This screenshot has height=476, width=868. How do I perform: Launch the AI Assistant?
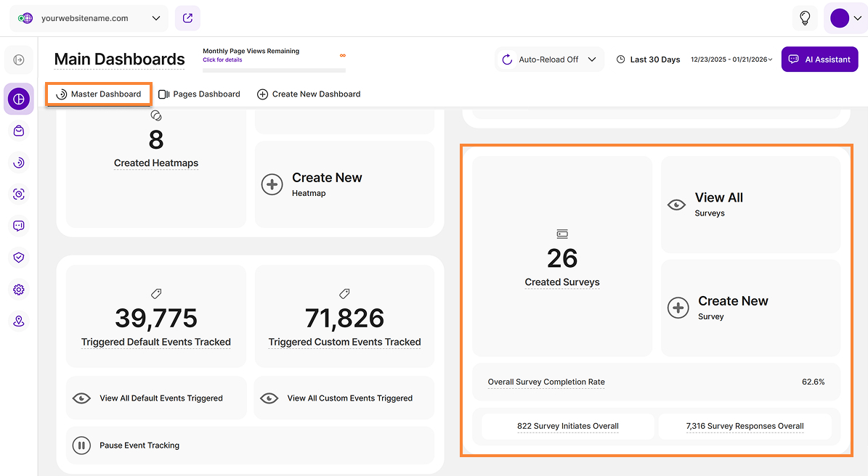coord(819,59)
